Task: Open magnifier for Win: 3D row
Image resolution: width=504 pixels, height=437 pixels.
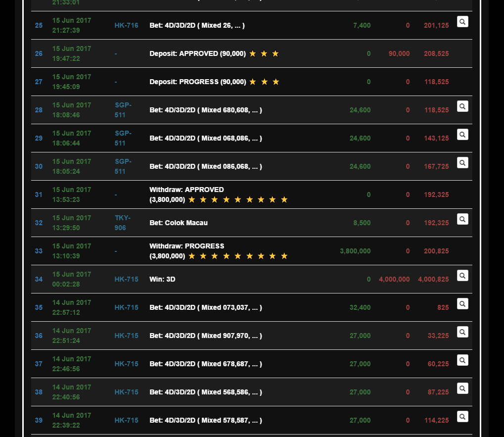Action: coord(462,275)
